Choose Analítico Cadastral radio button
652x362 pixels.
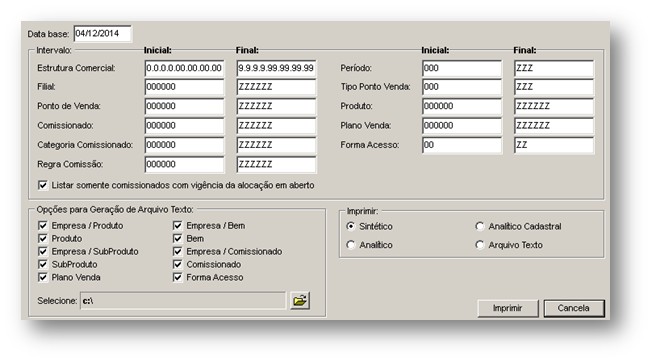click(x=480, y=226)
